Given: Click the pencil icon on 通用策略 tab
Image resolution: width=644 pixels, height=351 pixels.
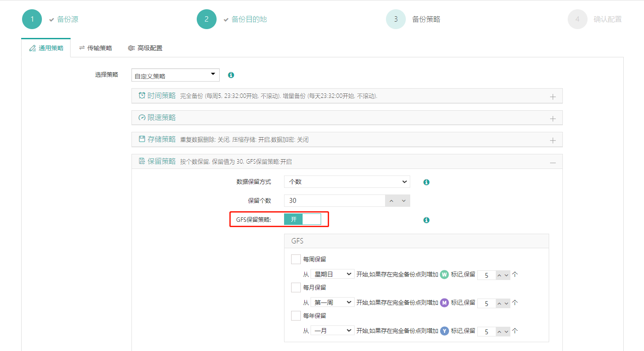Looking at the screenshot, I should pos(33,48).
